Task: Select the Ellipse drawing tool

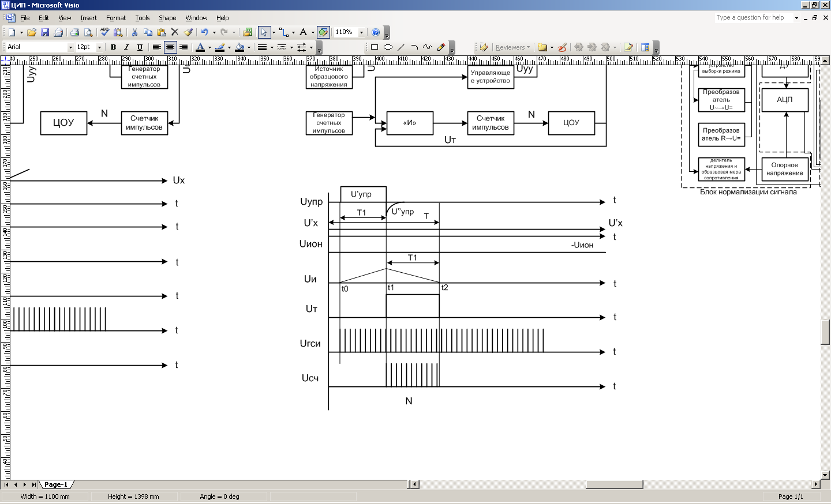Action: [388, 47]
